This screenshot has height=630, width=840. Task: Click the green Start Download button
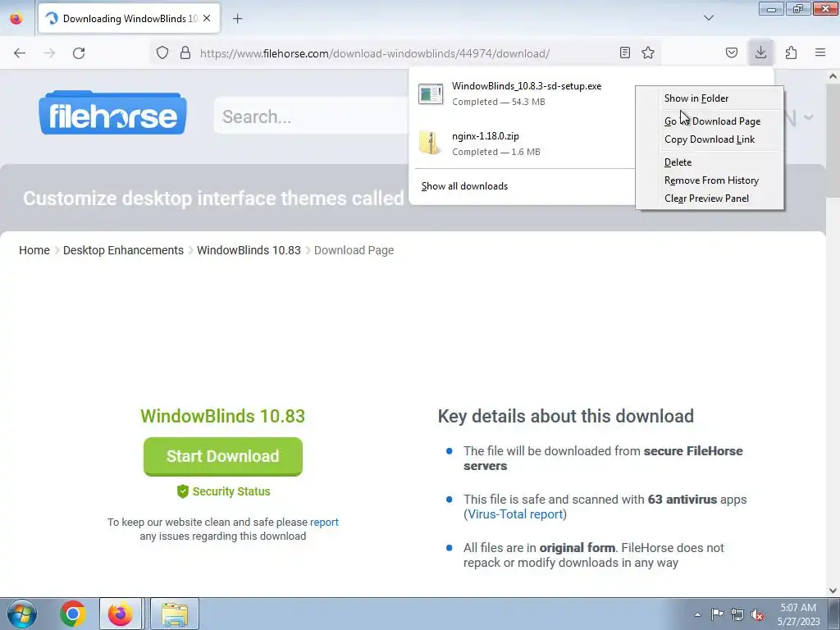pos(223,456)
